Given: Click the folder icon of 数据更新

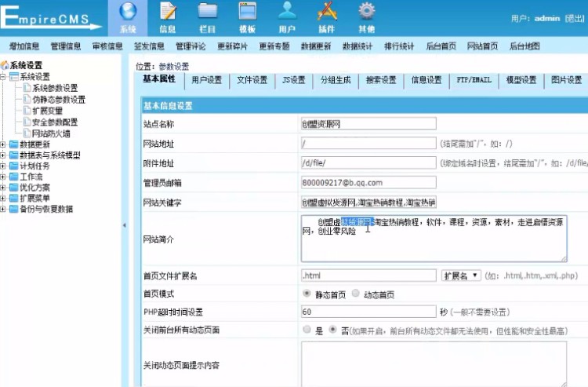Looking at the screenshot, I should point(14,144).
